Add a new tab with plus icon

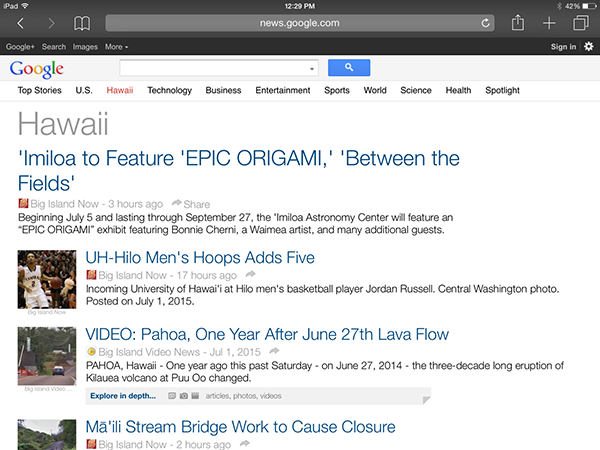click(x=549, y=23)
